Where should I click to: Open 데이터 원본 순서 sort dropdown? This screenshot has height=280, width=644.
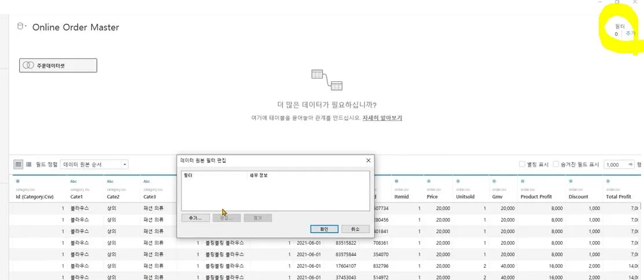(x=94, y=164)
